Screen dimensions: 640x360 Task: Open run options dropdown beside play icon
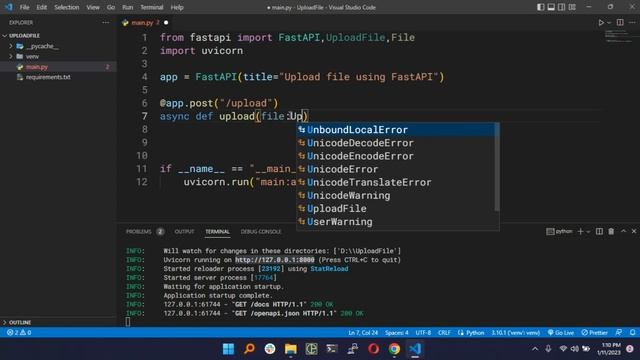(x=609, y=22)
